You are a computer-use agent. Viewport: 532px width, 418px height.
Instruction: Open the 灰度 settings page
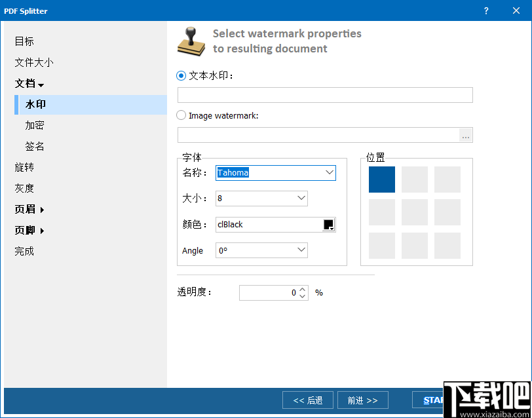(24, 188)
